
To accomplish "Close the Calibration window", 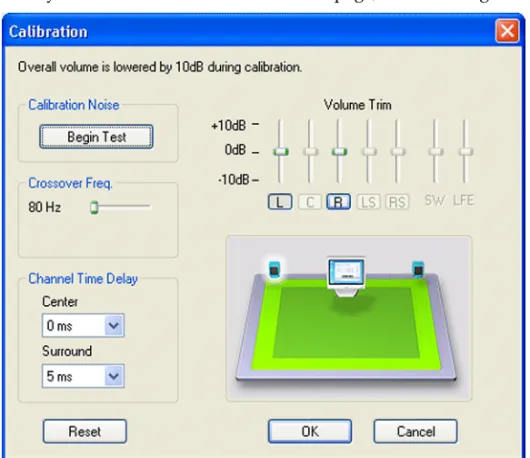I will 507,31.
